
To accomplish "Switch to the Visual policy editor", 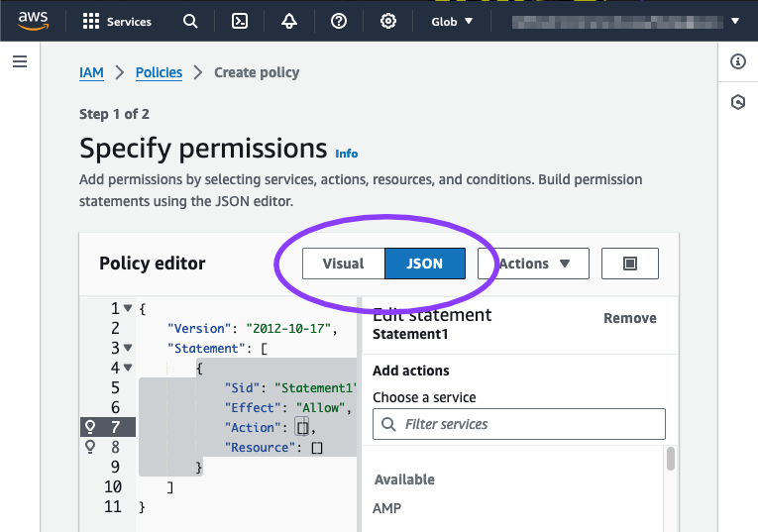I will pos(343,264).
